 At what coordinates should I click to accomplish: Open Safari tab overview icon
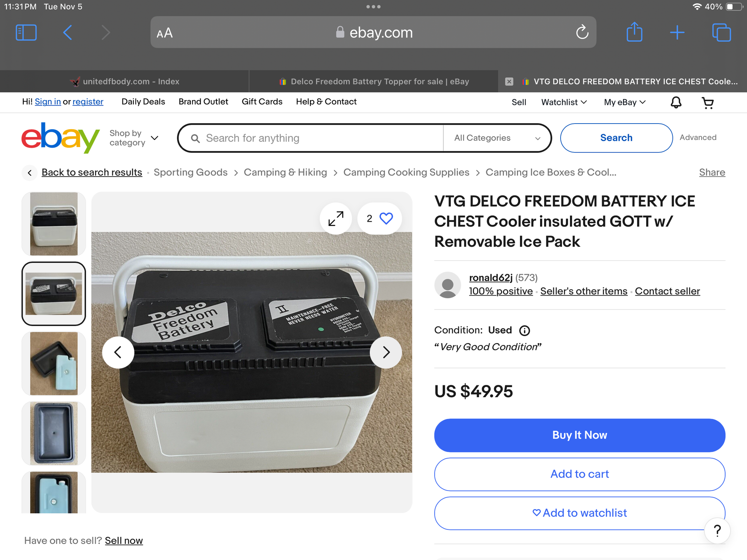721,32
